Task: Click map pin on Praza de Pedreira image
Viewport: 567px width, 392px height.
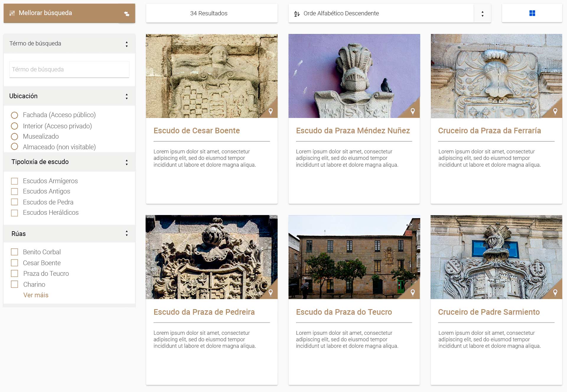Action: point(271,292)
